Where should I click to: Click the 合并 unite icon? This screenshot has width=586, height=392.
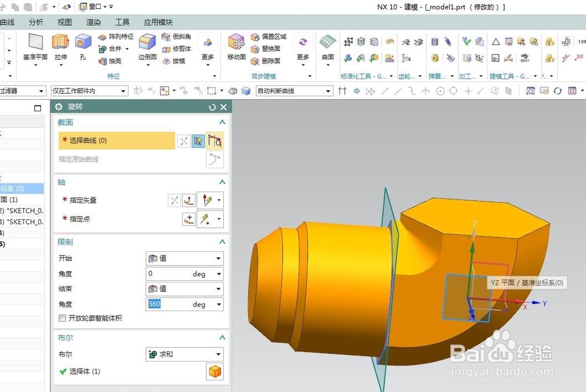pos(102,49)
